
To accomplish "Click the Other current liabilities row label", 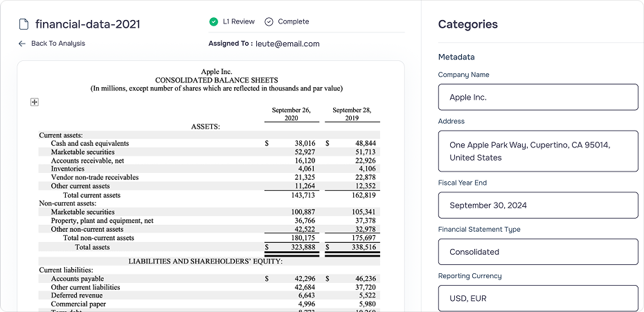I will pyautogui.click(x=85, y=287).
